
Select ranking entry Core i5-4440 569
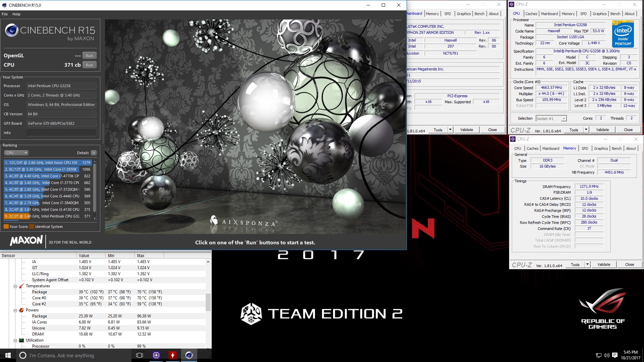(x=48, y=196)
